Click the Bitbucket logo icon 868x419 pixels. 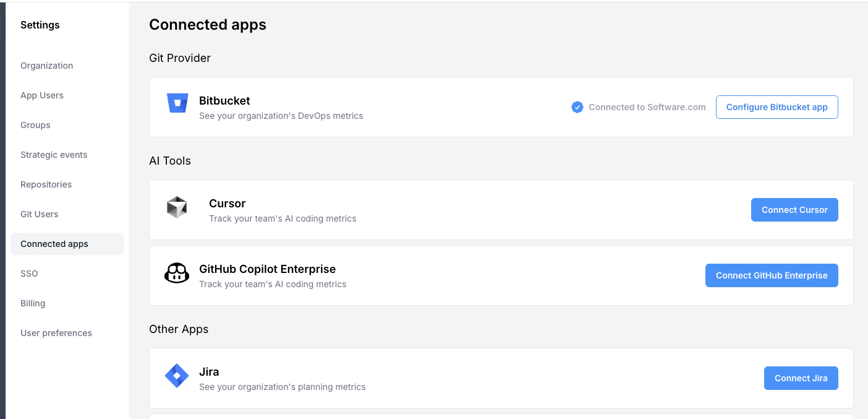(177, 103)
